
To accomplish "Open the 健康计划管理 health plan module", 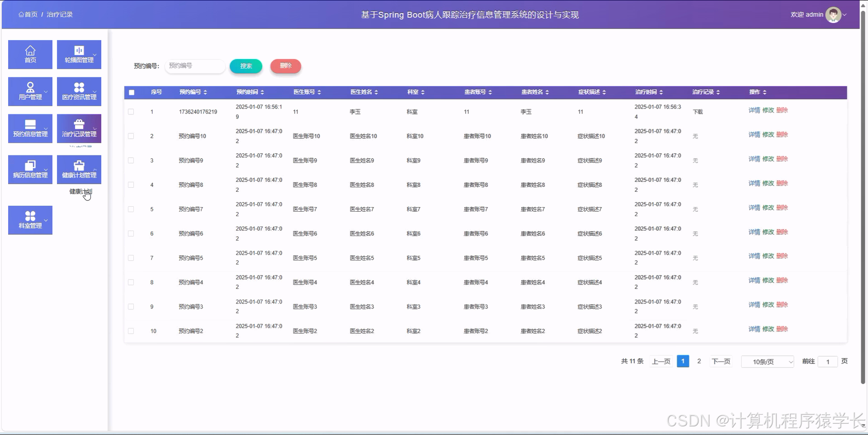I will 79,170.
